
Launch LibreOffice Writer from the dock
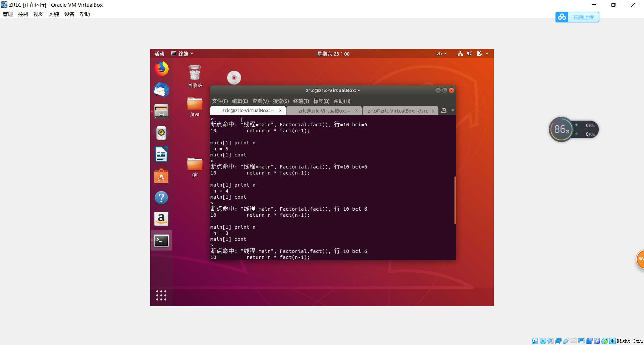[x=161, y=154]
